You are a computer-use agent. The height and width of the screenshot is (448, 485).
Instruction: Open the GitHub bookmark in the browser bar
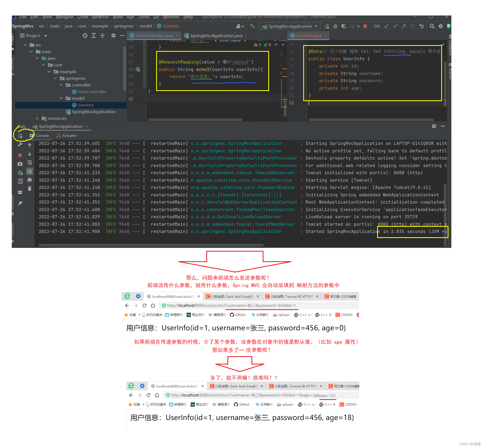pos(238,315)
